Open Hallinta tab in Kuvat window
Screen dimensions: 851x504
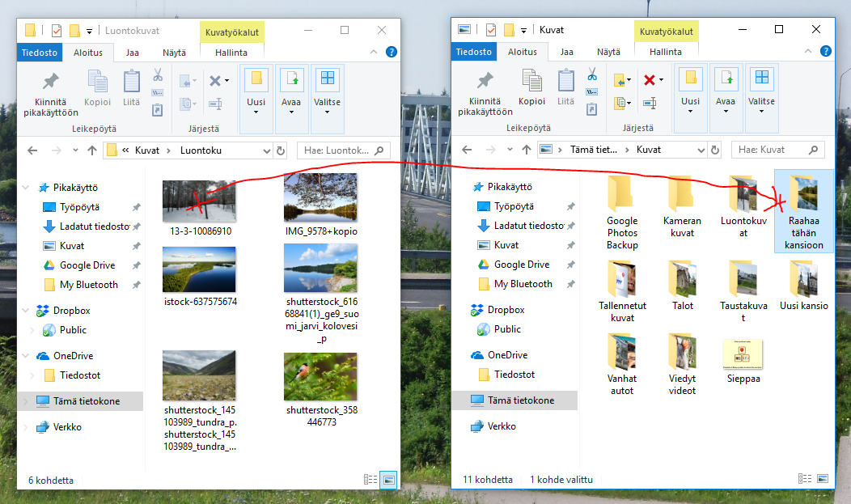pyautogui.click(x=666, y=52)
